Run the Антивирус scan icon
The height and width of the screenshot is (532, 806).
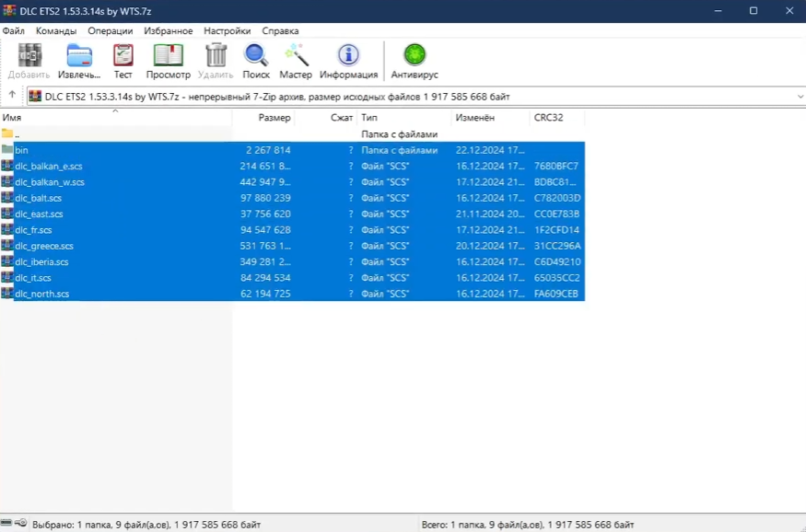[x=415, y=54]
